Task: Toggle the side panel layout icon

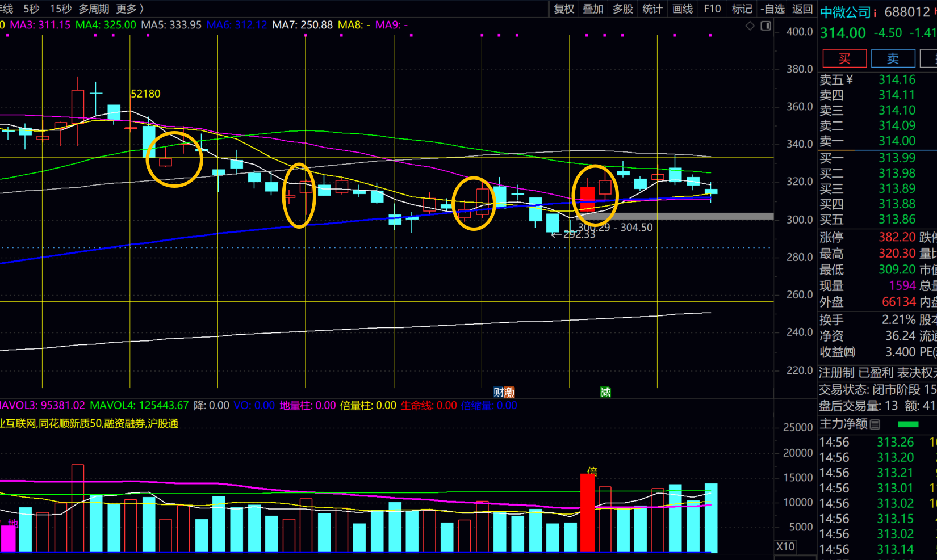Action: [766, 26]
